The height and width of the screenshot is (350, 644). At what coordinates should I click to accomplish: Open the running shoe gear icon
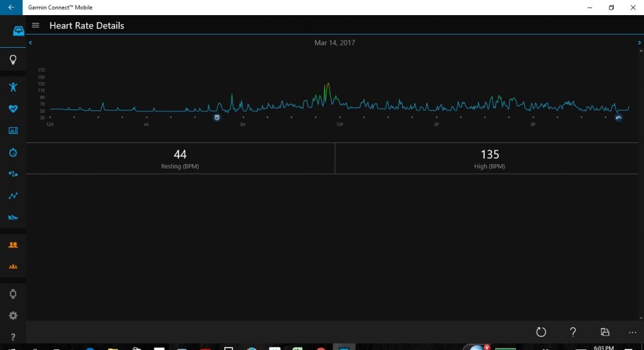pyautogui.click(x=13, y=217)
